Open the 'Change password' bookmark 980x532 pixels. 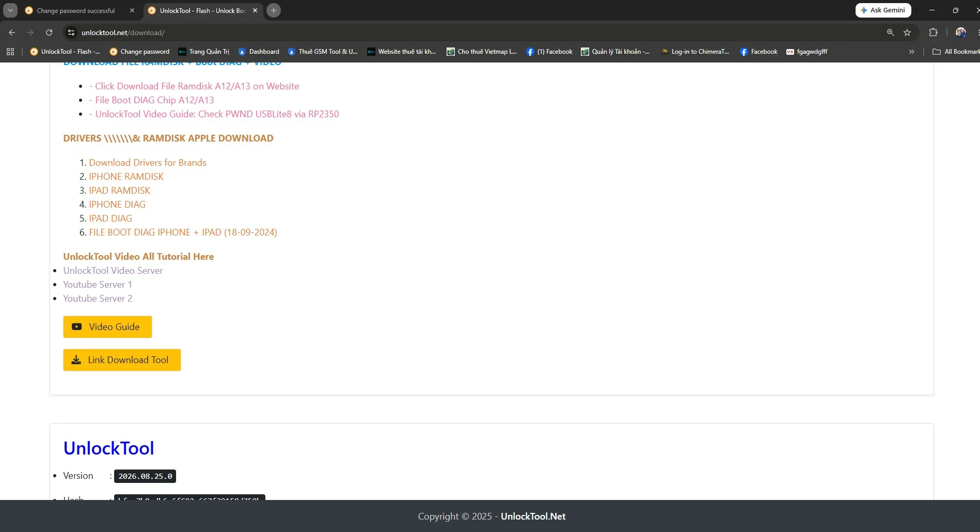click(x=139, y=52)
